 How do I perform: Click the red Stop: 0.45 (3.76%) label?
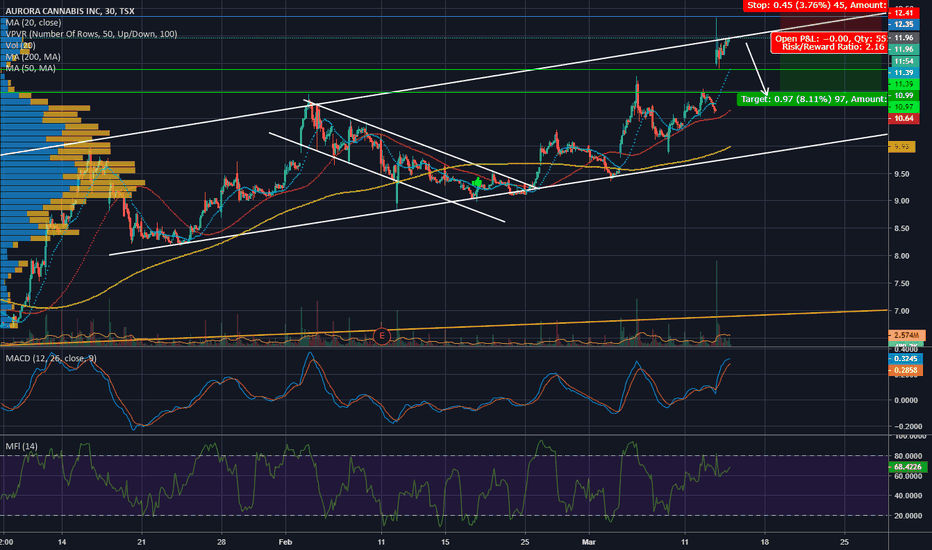coord(816,5)
